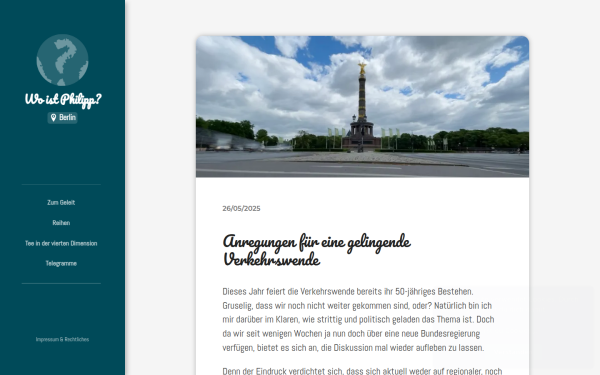Open article 'Anregungen für eine gelingende Verkehrswende'

[316, 250]
